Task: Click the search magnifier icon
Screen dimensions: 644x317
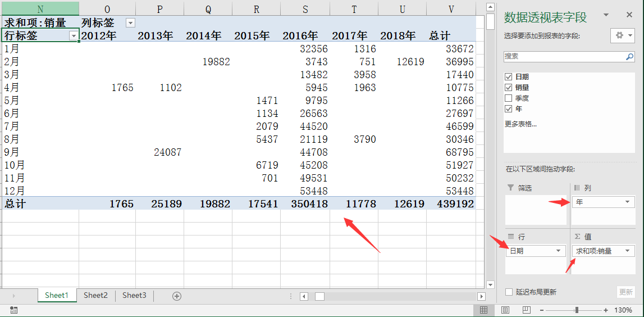Action: [629, 57]
